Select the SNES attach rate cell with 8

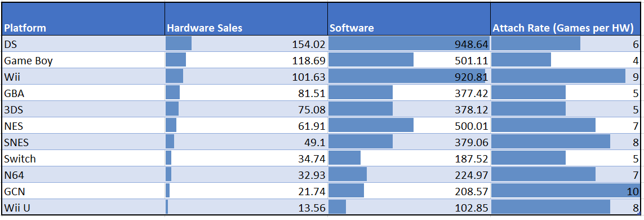tap(566, 142)
